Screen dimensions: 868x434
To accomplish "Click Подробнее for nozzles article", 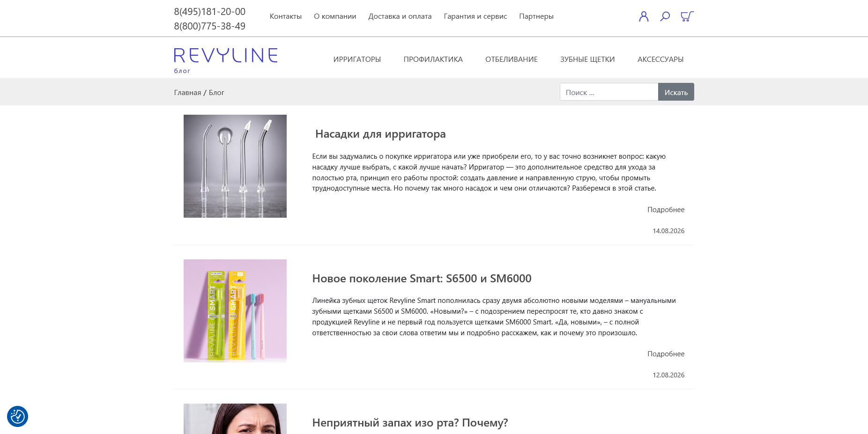I will [x=666, y=210].
